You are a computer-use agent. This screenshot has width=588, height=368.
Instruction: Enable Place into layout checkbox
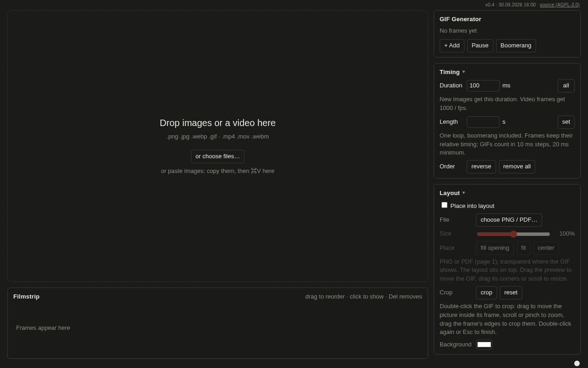444,205
